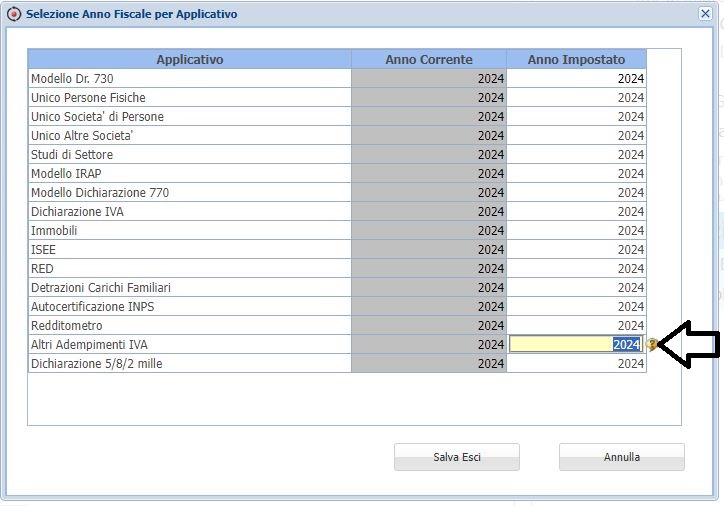Click the Anno Impostato column header
The image size is (724, 506).
(x=576, y=59)
